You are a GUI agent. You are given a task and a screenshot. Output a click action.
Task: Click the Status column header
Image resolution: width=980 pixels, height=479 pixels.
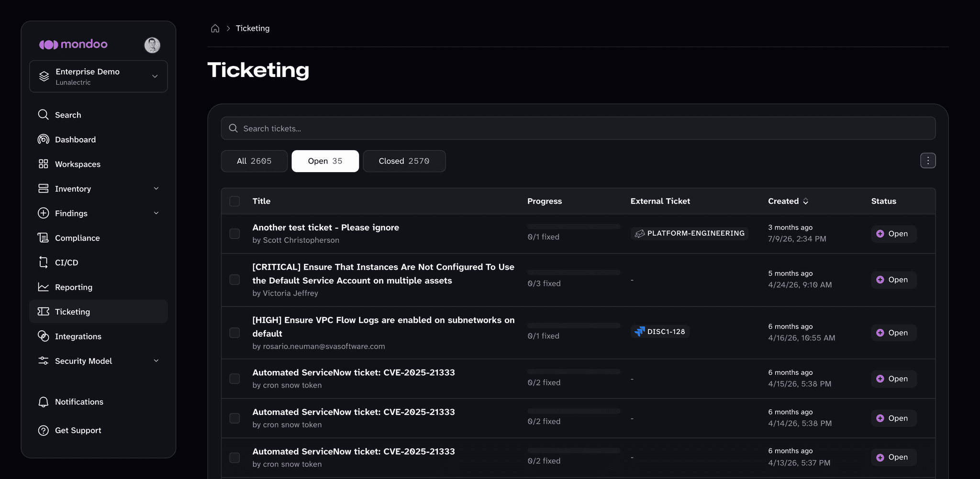(x=883, y=201)
